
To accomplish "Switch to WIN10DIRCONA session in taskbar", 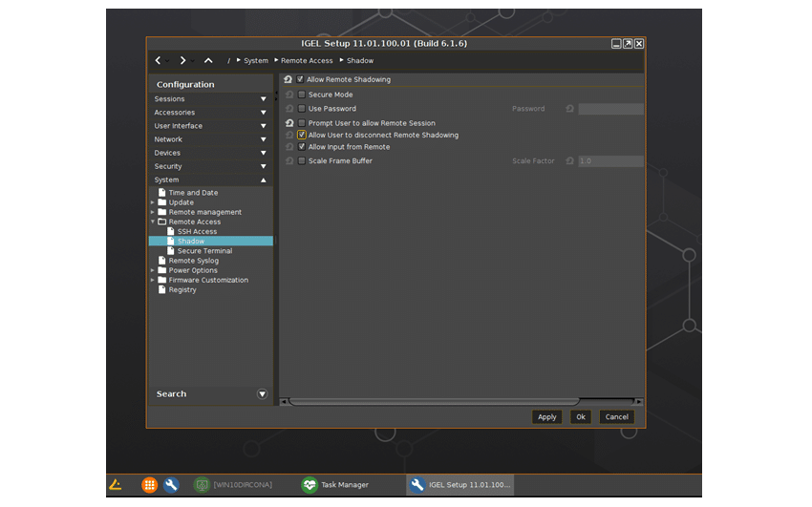I will click(x=233, y=485).
